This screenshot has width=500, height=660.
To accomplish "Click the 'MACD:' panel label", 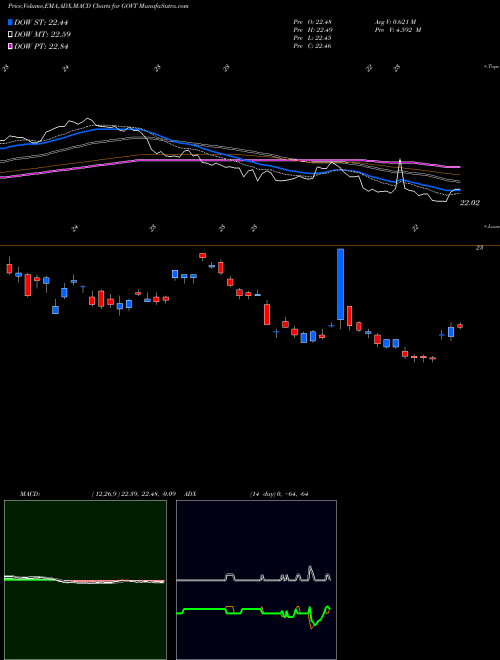I will (30, 494).
